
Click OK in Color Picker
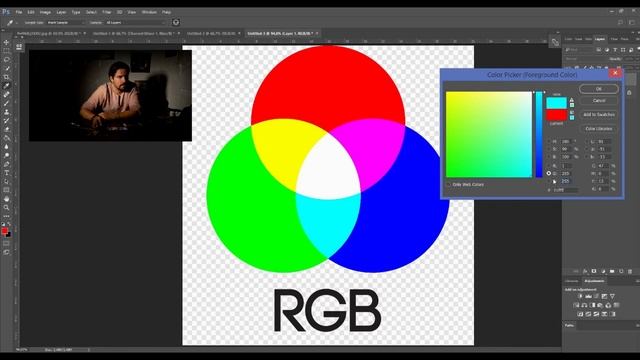[598, 89]
